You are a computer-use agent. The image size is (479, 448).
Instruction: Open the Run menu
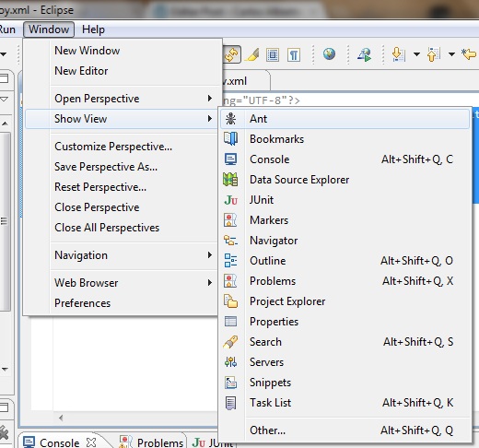coord(7,29)
